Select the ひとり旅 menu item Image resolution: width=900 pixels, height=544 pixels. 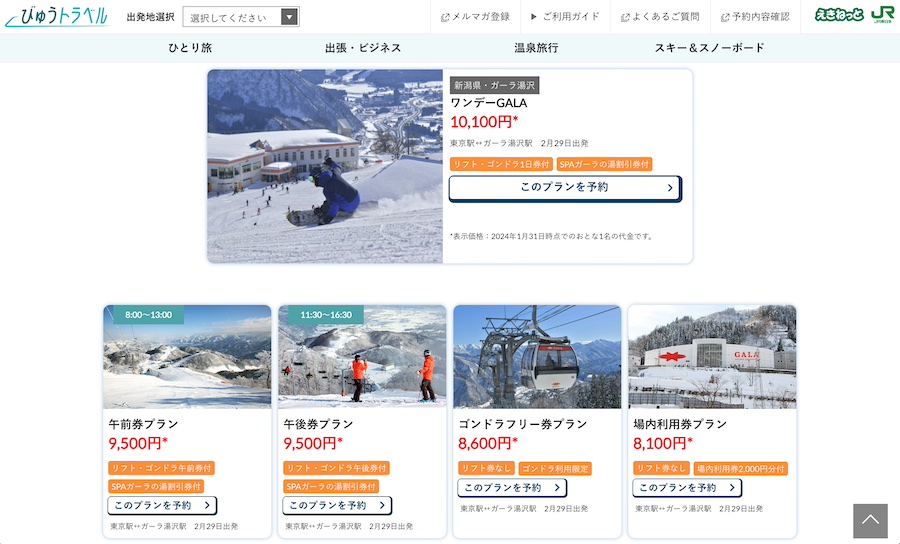coord(190,48)
